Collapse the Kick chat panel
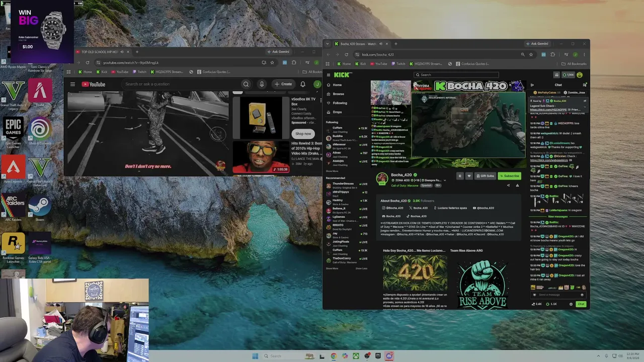This screenshot has width=644, height=362. (x=532, y=85)
